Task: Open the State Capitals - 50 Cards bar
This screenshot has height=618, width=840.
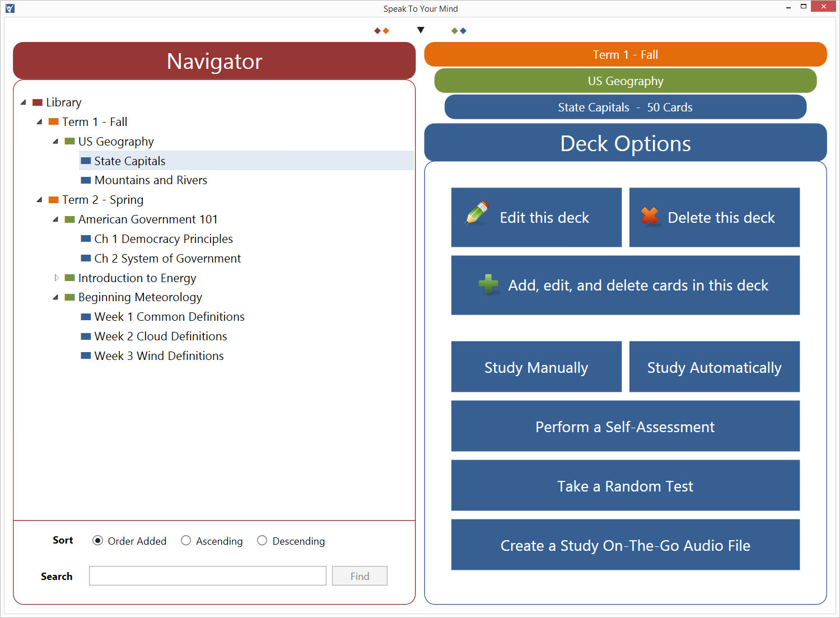Action: 626,107
